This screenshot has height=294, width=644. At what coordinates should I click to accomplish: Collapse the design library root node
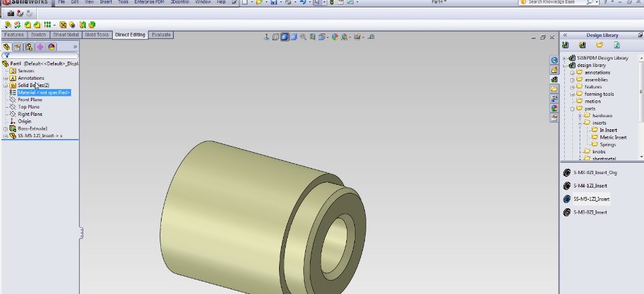click(565, 66)
